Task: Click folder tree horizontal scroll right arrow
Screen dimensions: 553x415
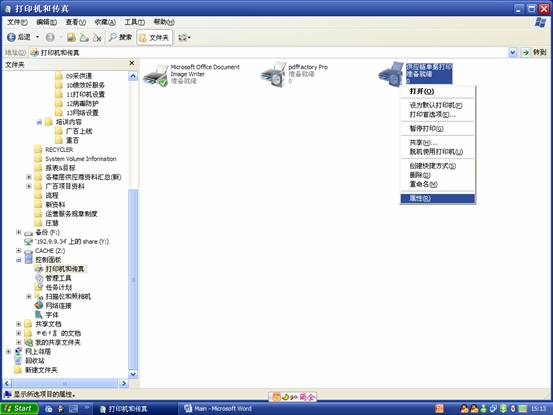Action: point(123,383)
